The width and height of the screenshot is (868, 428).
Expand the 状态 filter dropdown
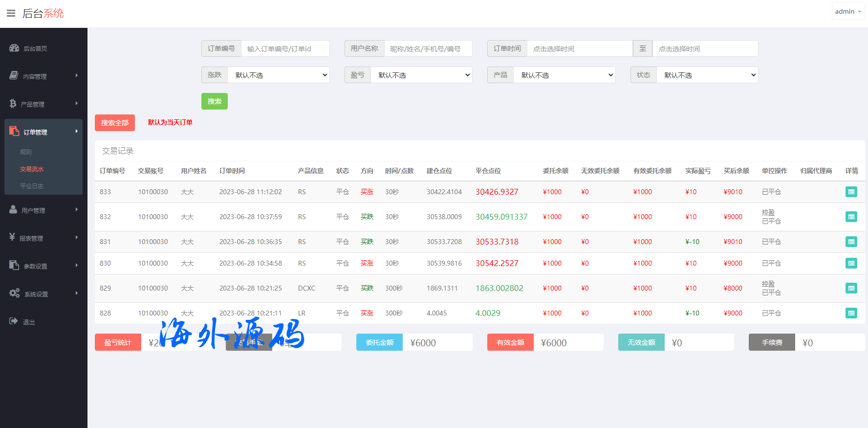pos(707,75)
